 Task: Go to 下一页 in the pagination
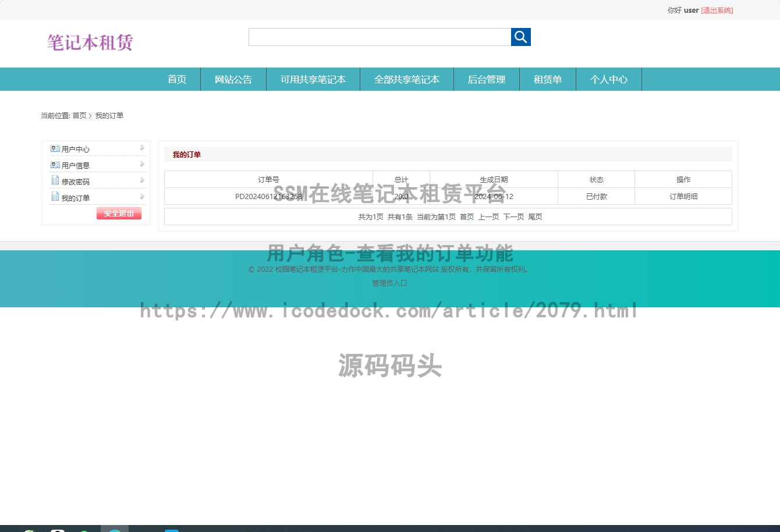pyautogui.click(x=513, y=217)
